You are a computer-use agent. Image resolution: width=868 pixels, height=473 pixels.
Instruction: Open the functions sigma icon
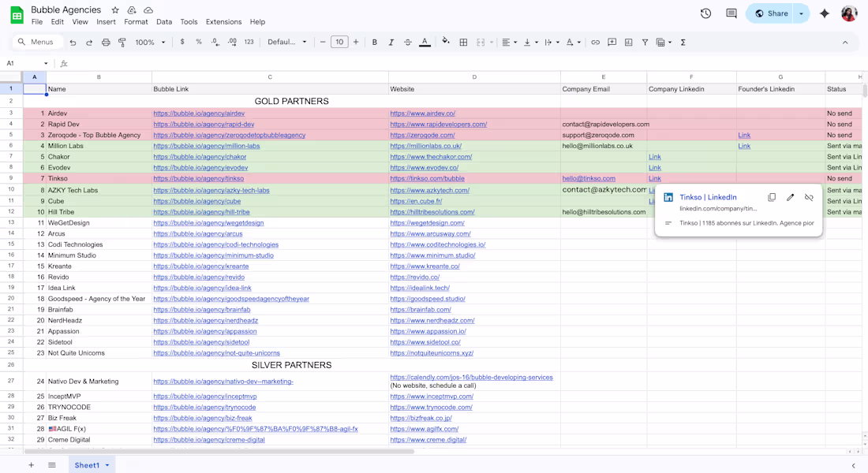[x=683, y=42]
